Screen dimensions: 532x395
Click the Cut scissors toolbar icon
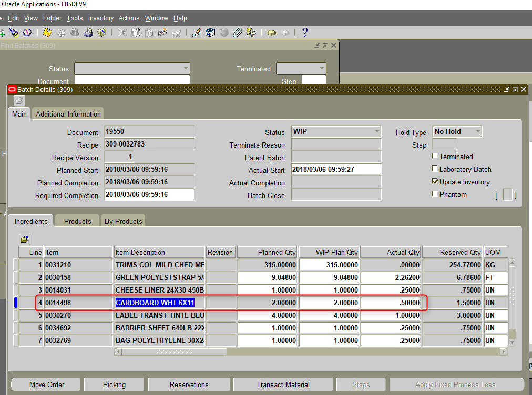coord(121,33)
